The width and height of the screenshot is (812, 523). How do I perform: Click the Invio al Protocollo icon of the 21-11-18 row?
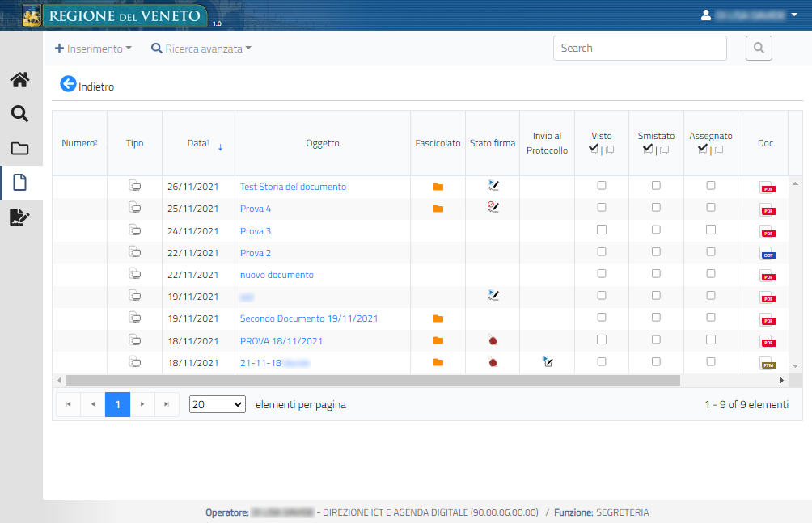click(548, 361)
